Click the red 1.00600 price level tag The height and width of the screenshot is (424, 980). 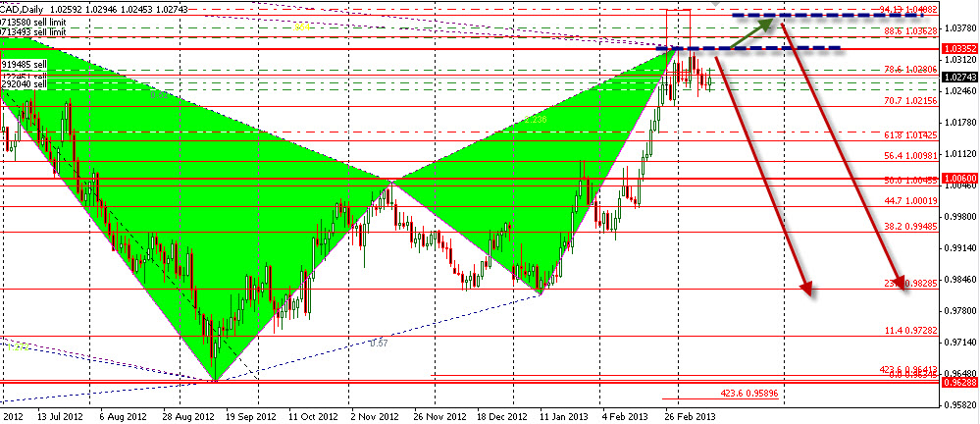958,178
